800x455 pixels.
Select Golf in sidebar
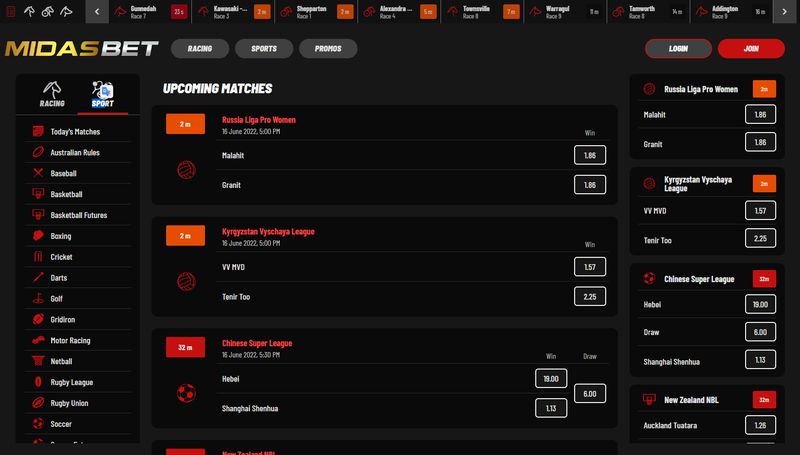[78, 299]
